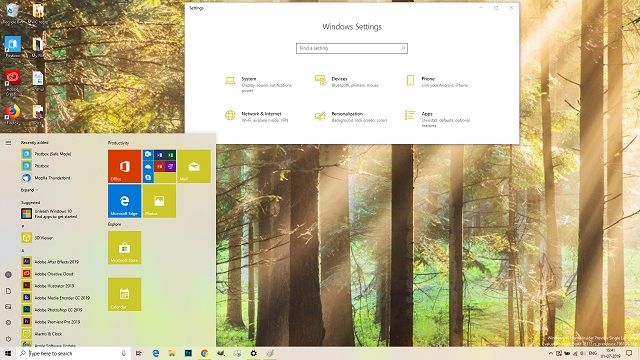Viewport: 640px width, 360px height.
Task: Open the Photos tile
Action: coord(159,201)
